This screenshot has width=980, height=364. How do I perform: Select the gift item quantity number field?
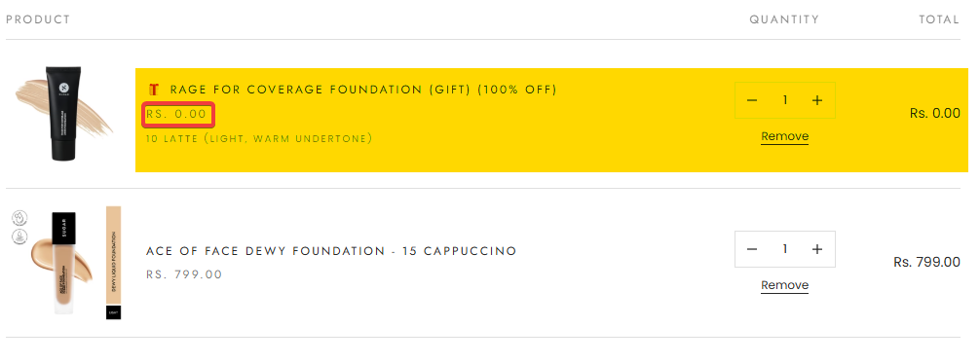click(785, 100)
